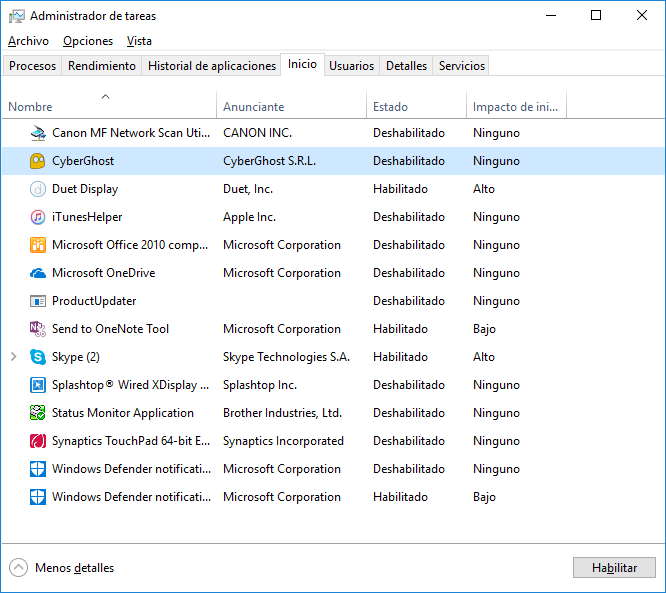Click the Canon MF Network Scan icon
The width and height of the screenshot is (666, 593).
click(x=38, y=133)
